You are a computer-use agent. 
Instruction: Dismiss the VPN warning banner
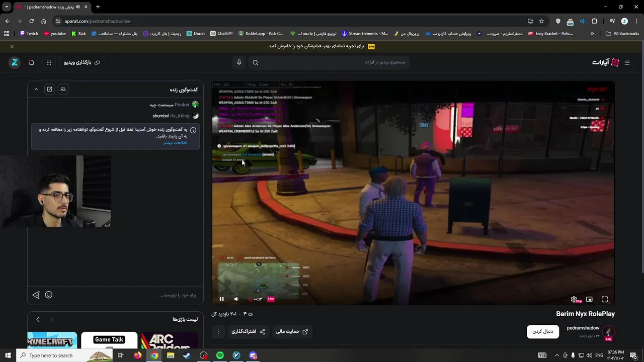[x=12, y=46]
